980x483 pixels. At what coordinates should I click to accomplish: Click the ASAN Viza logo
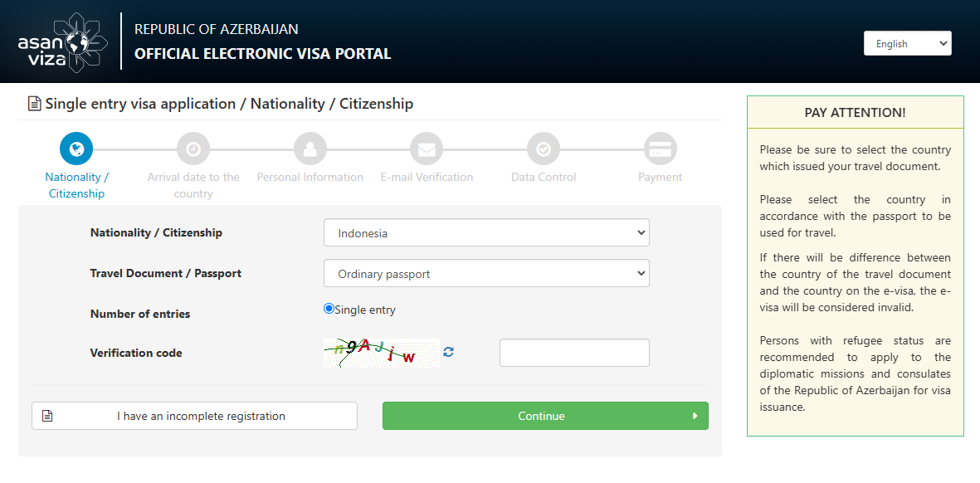pyautogui.click(x=62, y=42)
